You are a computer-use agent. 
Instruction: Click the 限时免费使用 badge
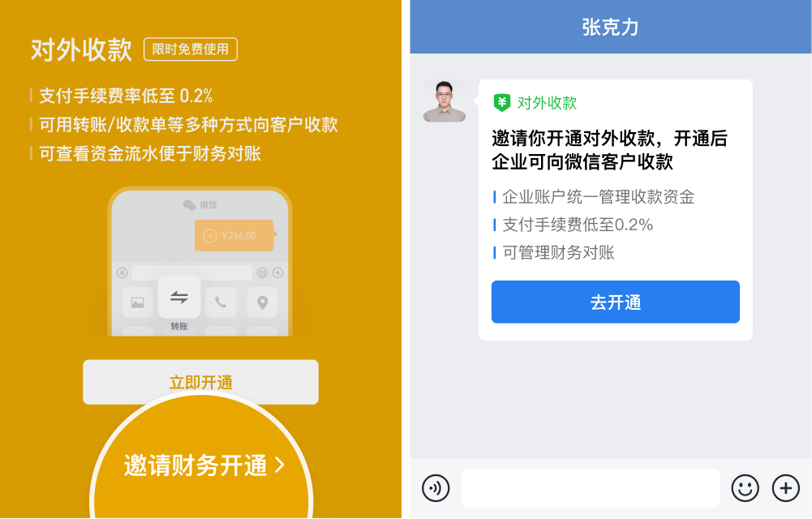(x=191, y=49)
